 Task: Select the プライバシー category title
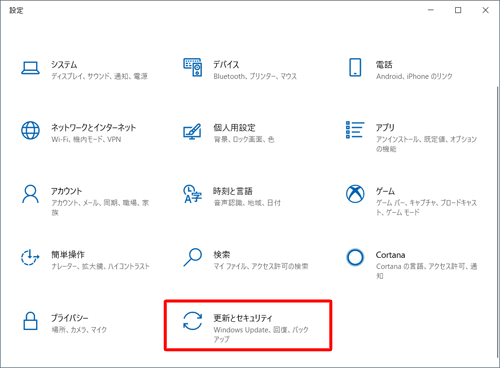coord(70,318)
